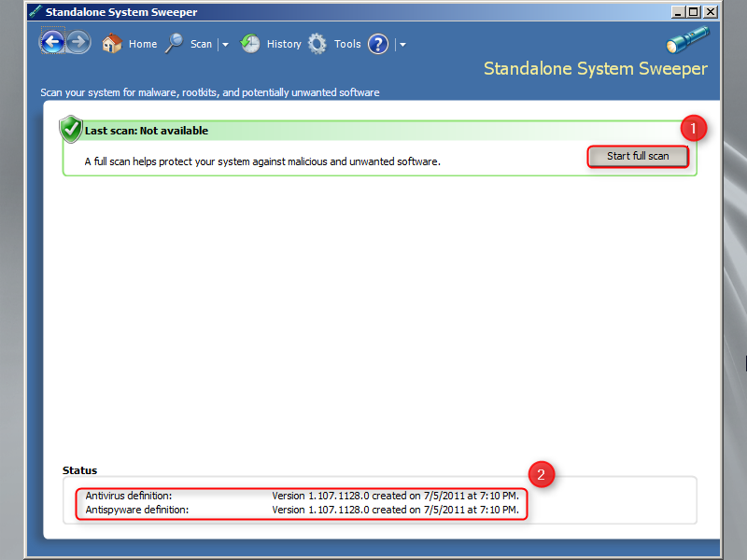This screenshot has height=560, width=747.
Task: Click the Scan magnifying glass icon
Action: (174, 43)
